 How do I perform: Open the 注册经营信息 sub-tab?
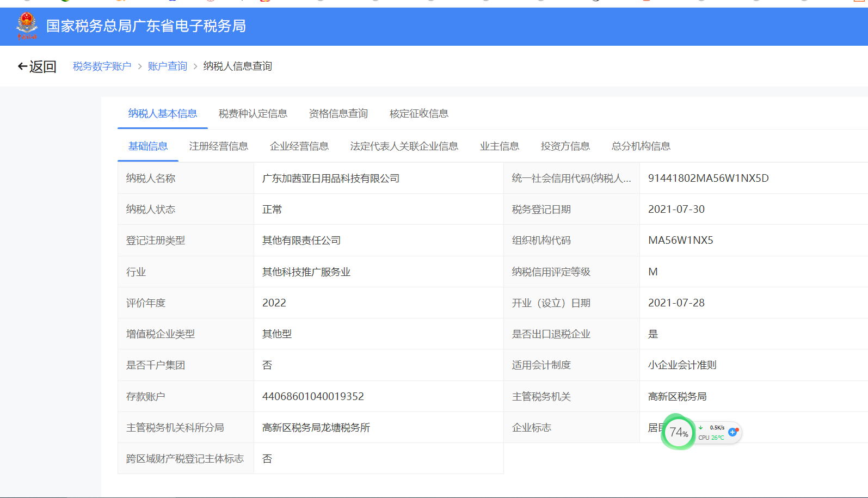[x=219, y=146]
